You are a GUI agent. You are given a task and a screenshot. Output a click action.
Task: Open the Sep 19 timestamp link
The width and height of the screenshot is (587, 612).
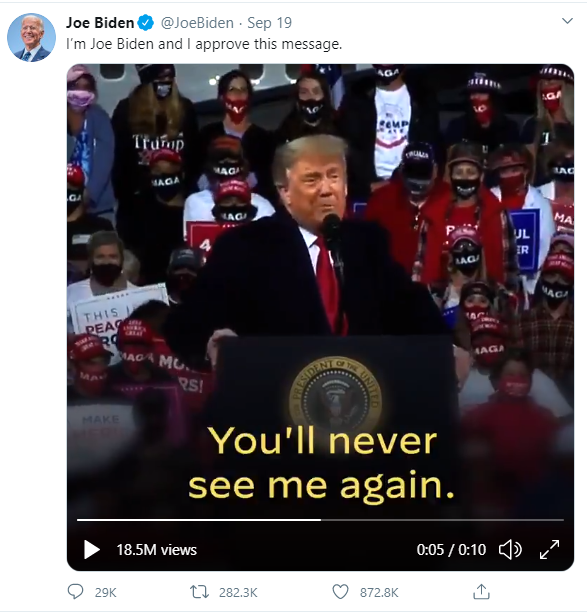coord(269,23)
